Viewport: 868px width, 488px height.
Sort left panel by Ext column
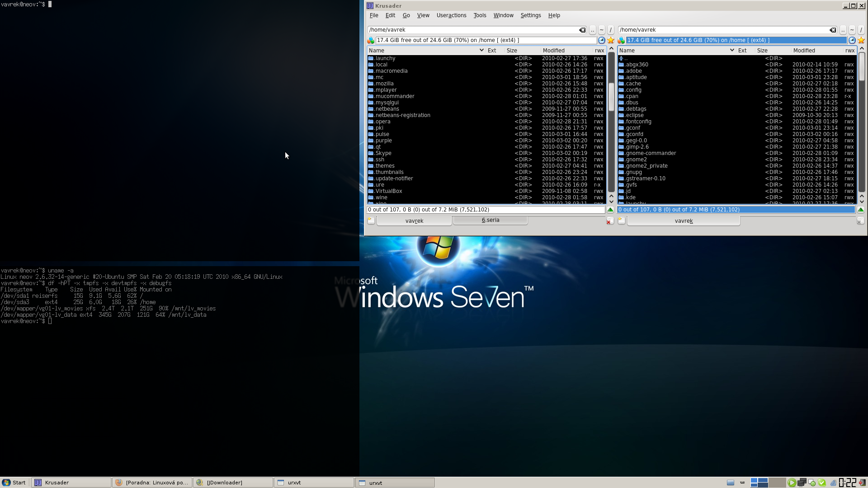coord(495,51)
